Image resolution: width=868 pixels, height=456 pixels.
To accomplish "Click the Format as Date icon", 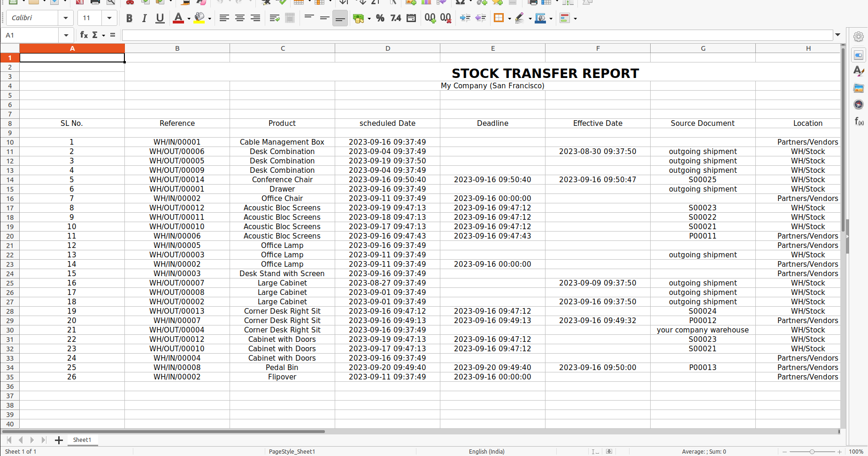I will pyautogui.click(x=411, y=18).
